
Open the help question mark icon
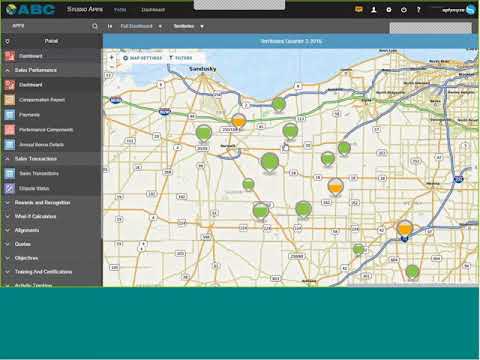tap(419, 10)
